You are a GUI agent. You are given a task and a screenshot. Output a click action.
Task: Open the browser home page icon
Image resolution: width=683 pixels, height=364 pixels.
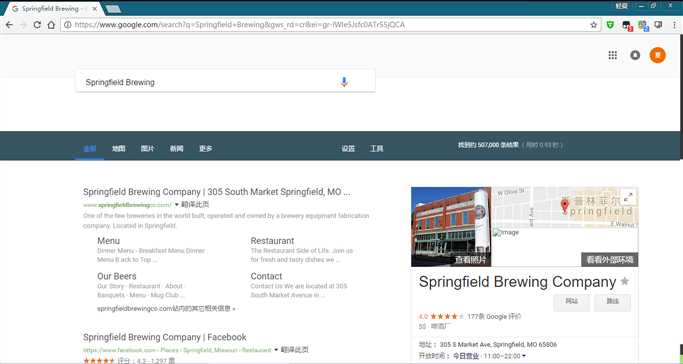(x=51, y=25)
